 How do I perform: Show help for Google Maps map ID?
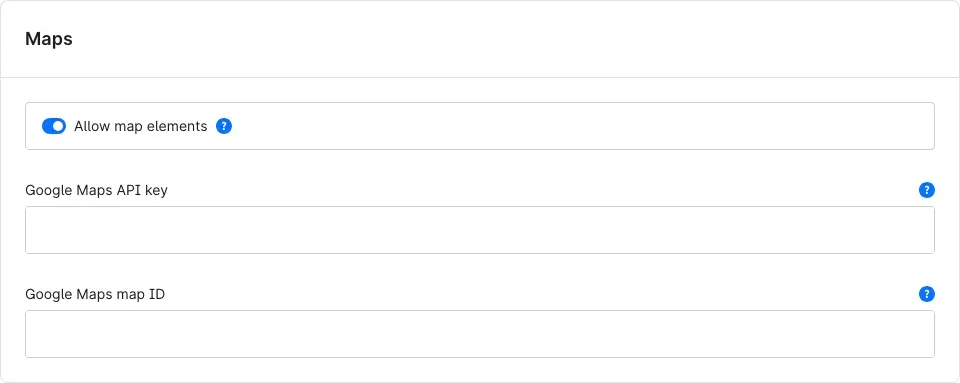[x=927, y=294]
